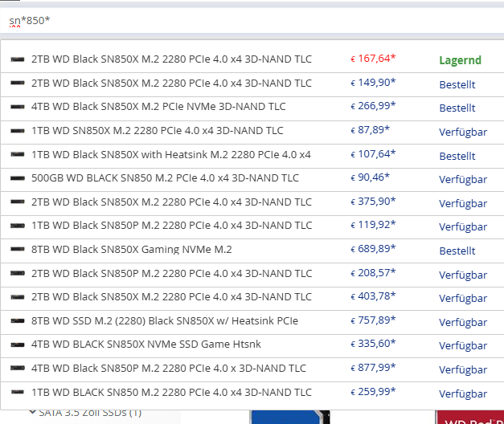Click SSD thumbnail of 500GB SN850 row

[x=18, y=178]
